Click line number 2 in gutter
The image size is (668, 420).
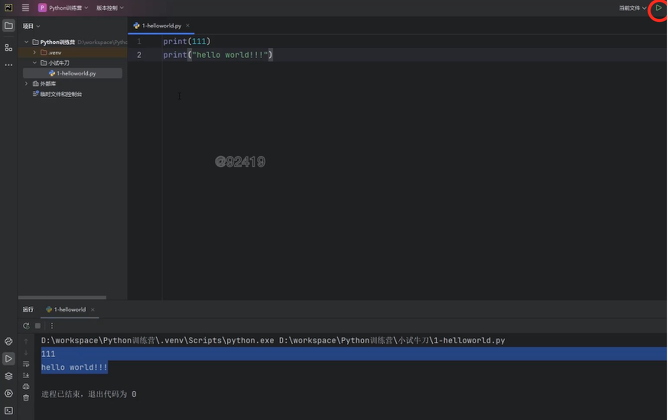[x=139, y=55]
